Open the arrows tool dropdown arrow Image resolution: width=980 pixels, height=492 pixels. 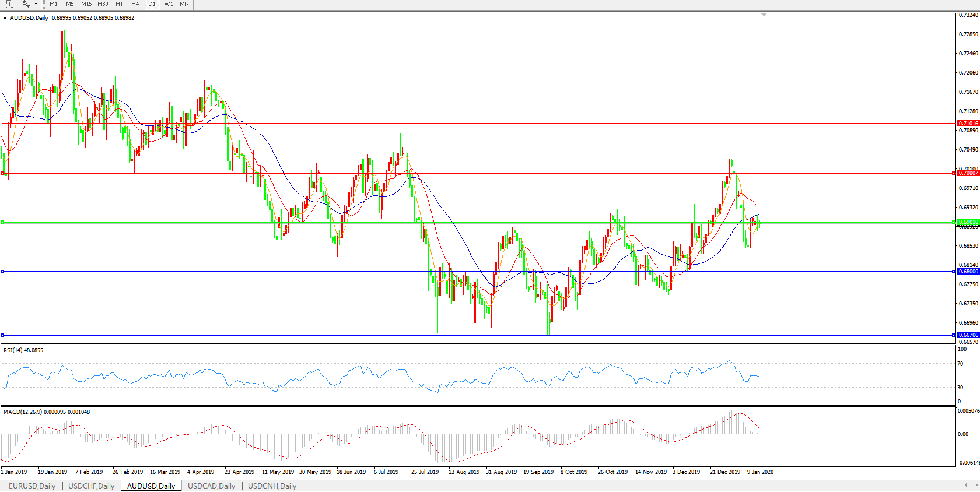click(x=36, y=4)
